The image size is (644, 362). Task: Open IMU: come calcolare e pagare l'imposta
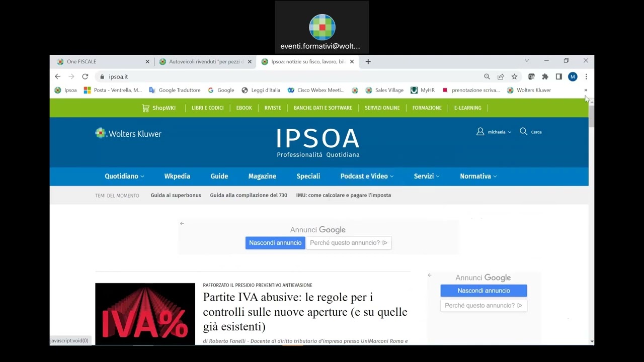click(x=344, y=195)
